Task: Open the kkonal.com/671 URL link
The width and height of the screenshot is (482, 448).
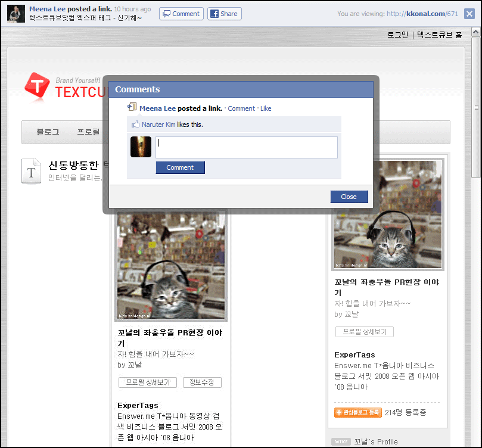Action: pyautogui.click(x=422, y=14)
